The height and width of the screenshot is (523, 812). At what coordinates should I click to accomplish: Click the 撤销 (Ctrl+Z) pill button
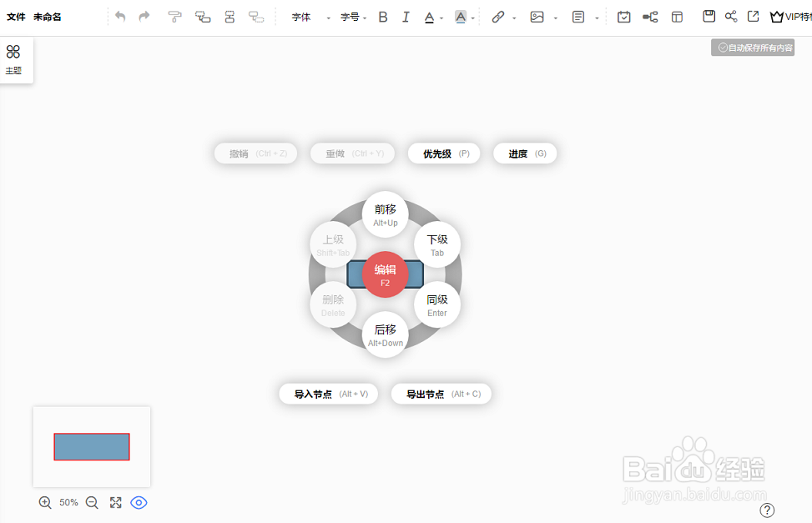click(x=256, y=153)
